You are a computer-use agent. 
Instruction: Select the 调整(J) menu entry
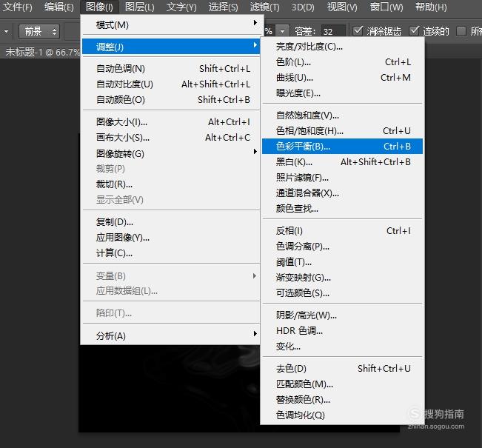[171, 47]
